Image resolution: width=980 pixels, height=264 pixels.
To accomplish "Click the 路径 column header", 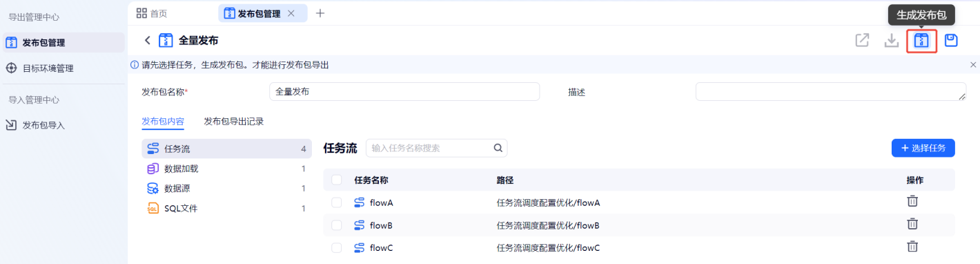I will click(x=504, y=180).
